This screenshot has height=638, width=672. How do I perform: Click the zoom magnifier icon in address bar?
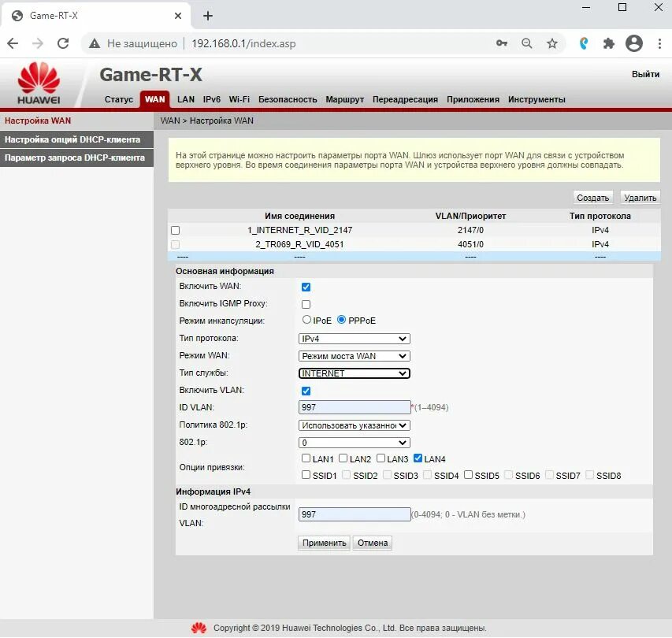tap(527, 43)
